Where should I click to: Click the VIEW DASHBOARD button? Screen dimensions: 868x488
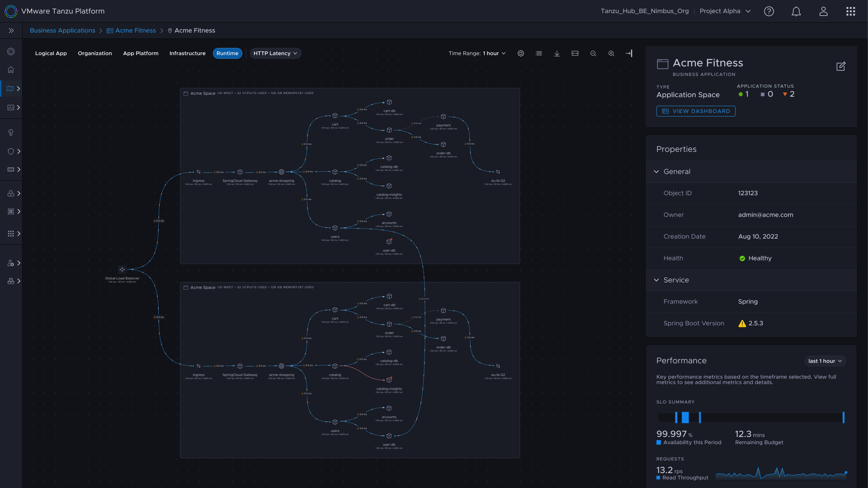click(696, 111)
